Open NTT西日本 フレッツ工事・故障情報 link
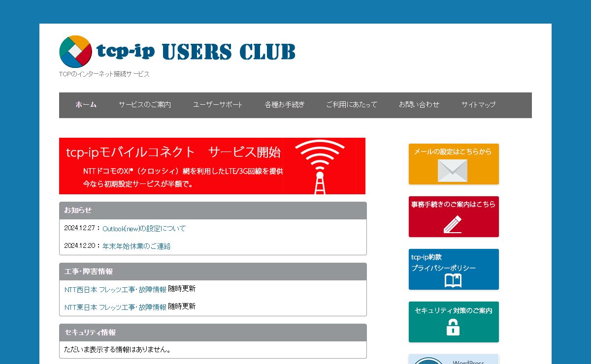The width and height of the screenshot is (591, 364). (x=115, y=290)
